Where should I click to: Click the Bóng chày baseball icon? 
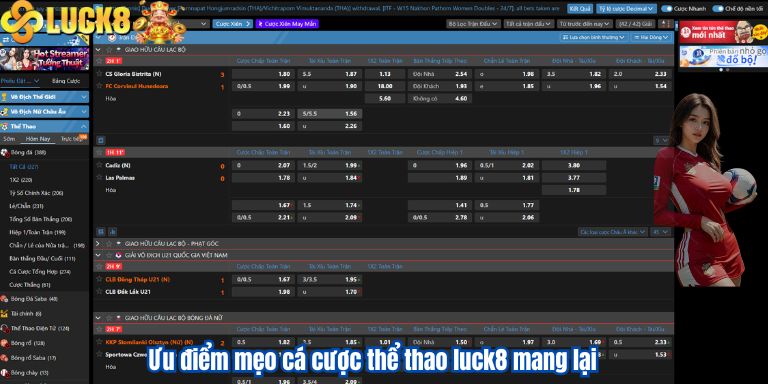tap(4, 373)
